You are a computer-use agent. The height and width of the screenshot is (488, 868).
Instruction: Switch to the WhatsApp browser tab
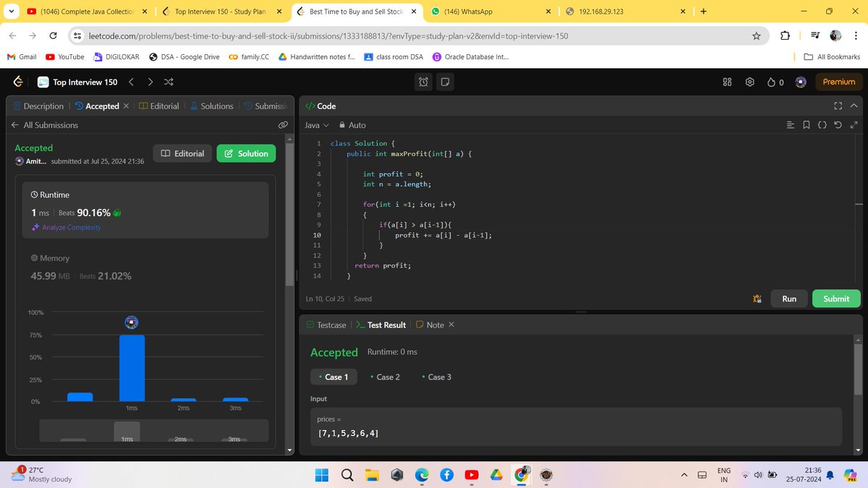click(492, 12)
